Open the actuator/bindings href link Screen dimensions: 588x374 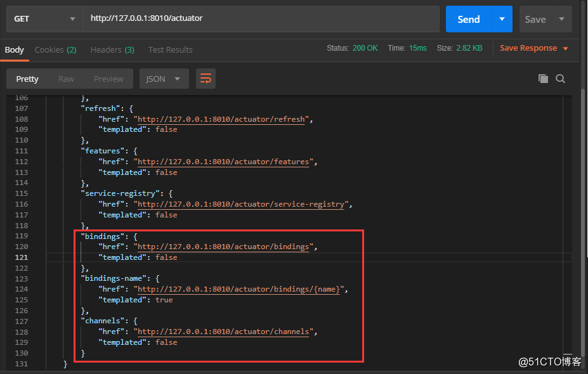(x=223, y=247)
